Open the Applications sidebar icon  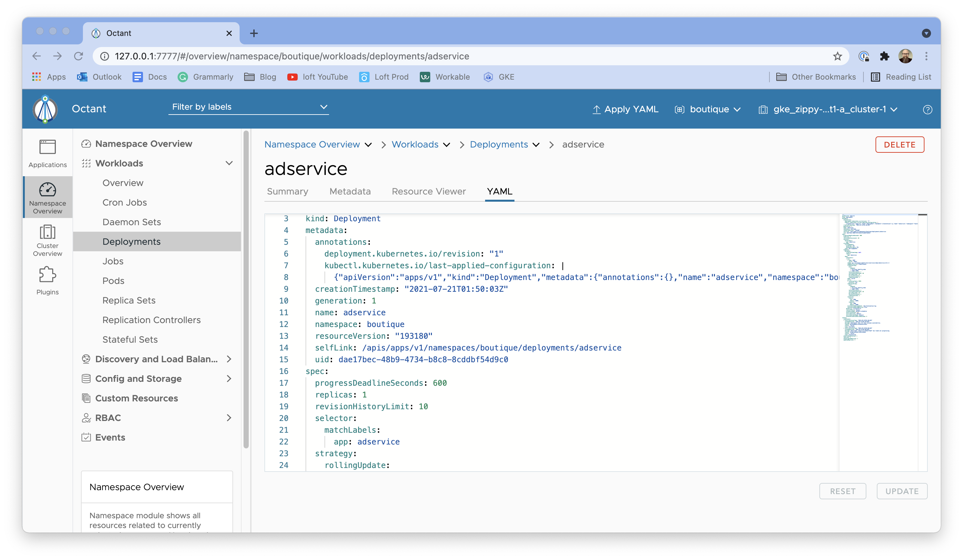(47, 154)
